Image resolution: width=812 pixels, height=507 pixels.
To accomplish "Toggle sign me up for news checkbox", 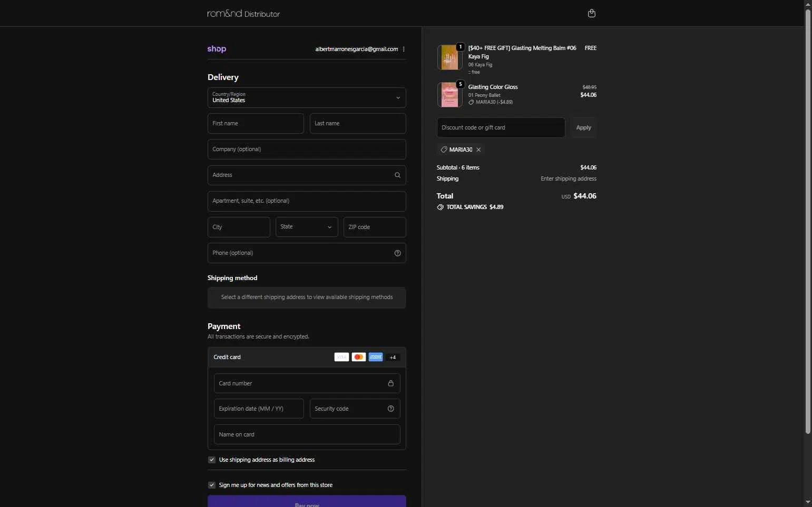I will point(212,485).
